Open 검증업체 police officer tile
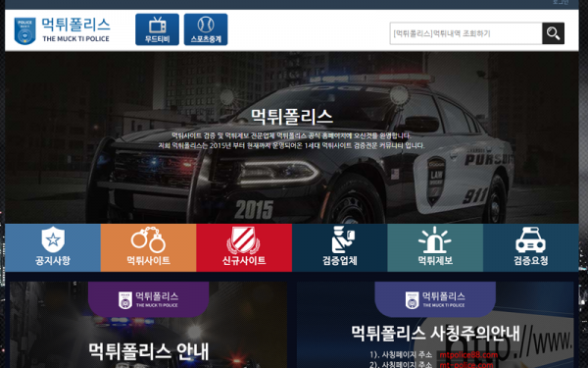The width and height of the screenshot is (588, 368). pos(340,247)
